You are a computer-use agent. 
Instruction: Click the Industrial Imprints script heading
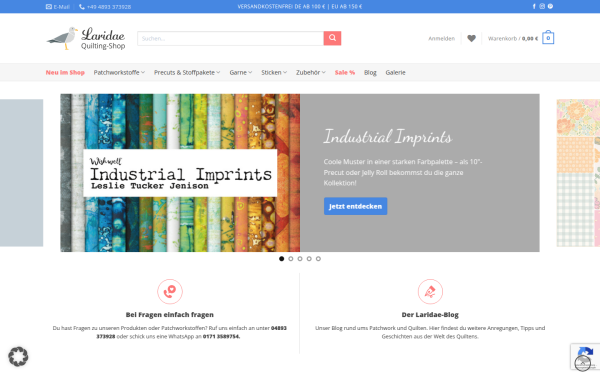pos(388,137)
